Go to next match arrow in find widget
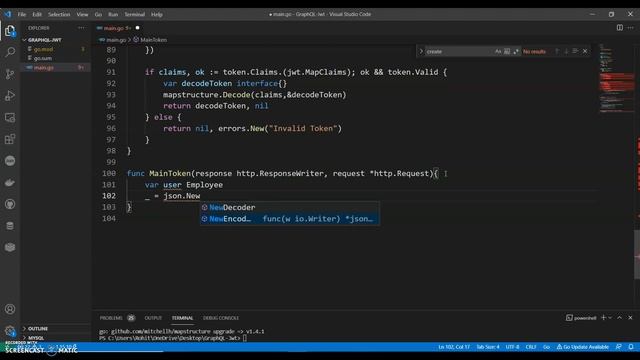 566,51
